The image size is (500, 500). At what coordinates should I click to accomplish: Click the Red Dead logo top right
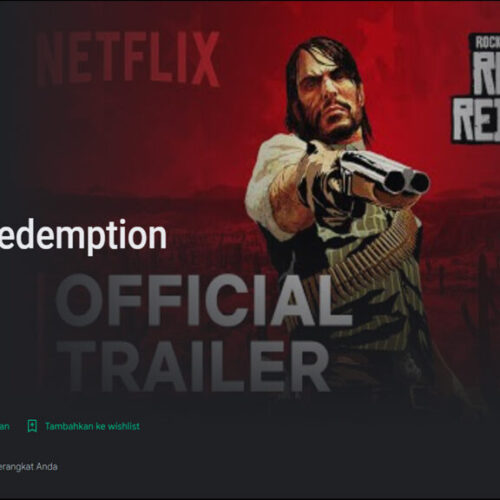click(476, 88)
